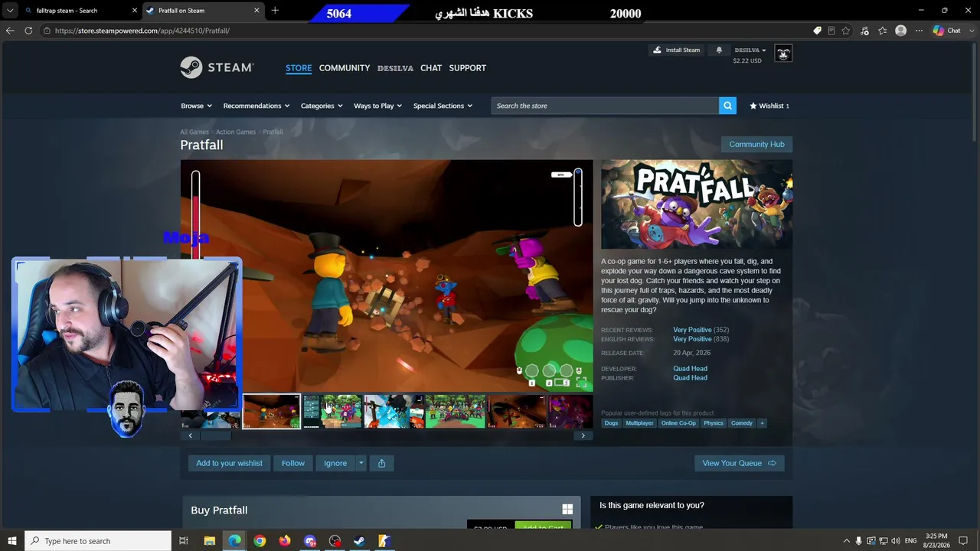Click the Install Steam button

click(676, 51)
